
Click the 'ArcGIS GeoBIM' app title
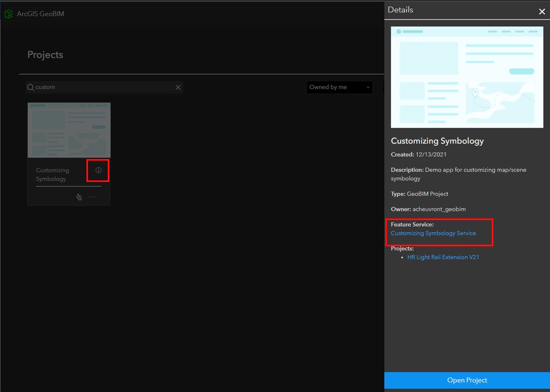41,14
